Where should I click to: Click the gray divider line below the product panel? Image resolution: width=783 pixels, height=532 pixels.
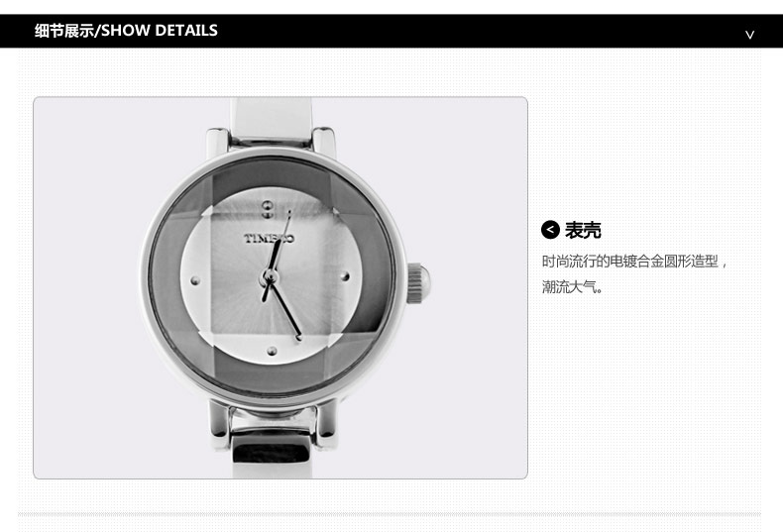pyautogui.click(x=390, y=513)
